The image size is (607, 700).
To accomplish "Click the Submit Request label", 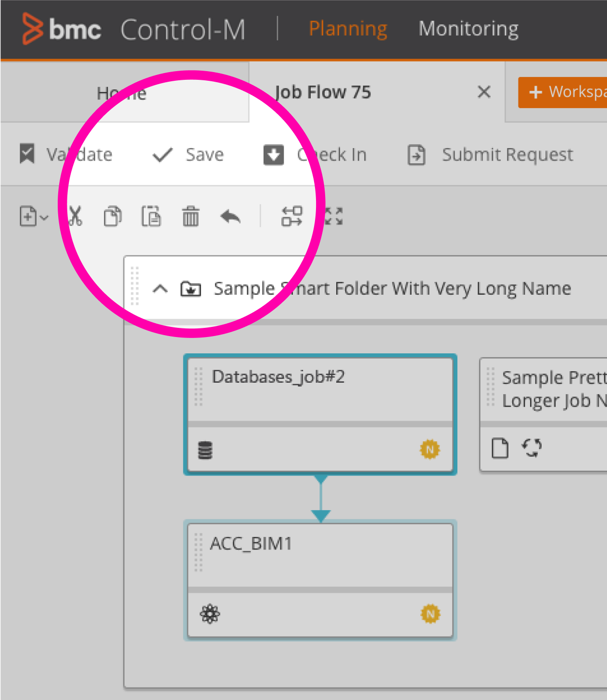I will (507, 154).
